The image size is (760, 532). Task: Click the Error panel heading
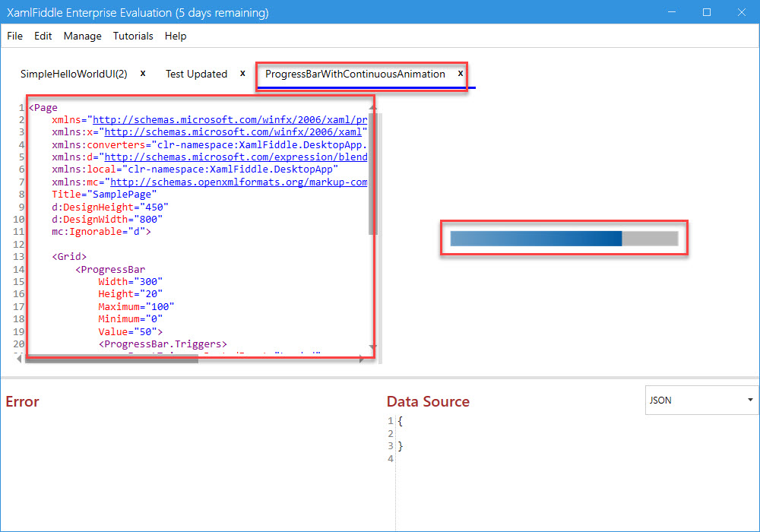point(22,401)
